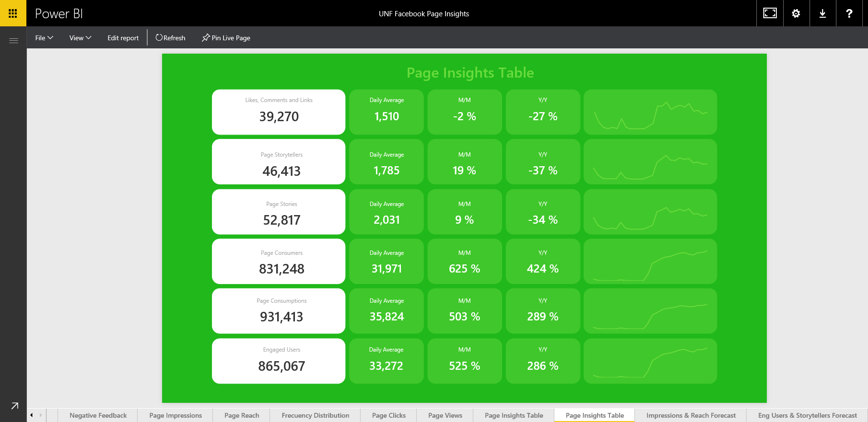Enter full screen mode

(x=770, y=13)
